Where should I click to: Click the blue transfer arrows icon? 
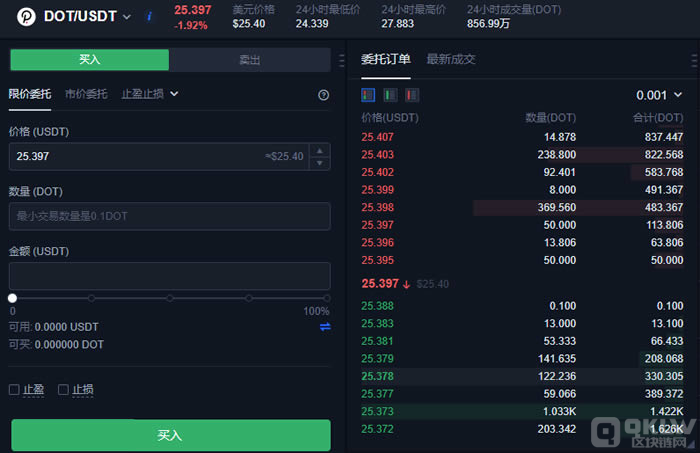[324, 327]
